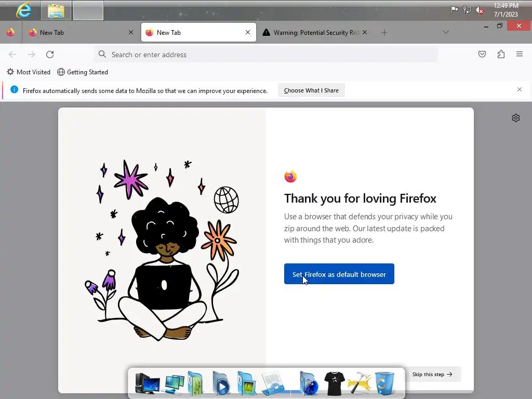
Task: Open the newspaper document dock icon
Action: (273, 384)
